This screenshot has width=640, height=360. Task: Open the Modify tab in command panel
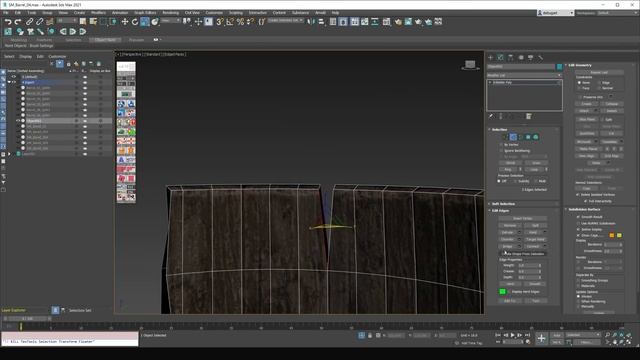point(500,58)
